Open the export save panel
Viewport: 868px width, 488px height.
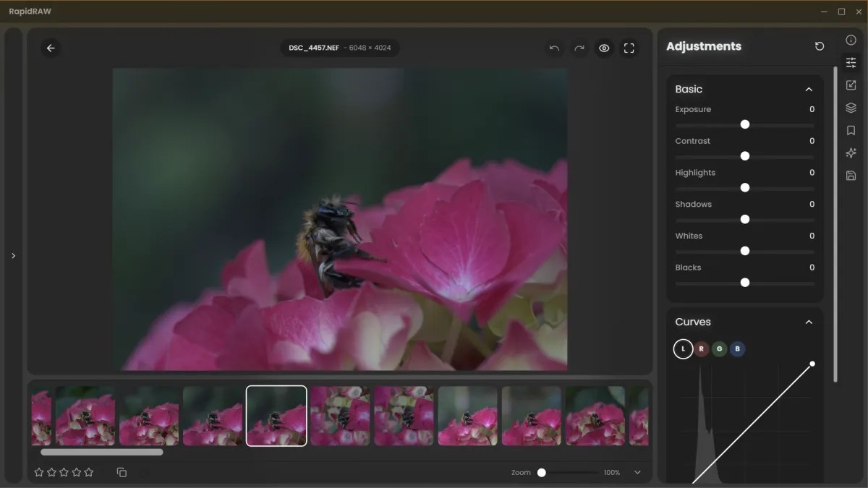pos(851,176)
